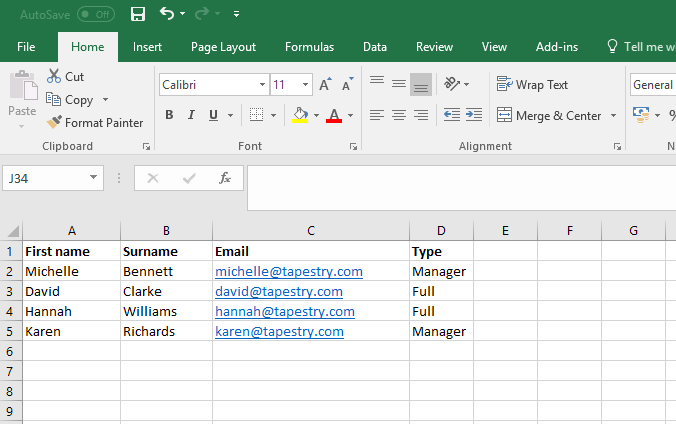Activate the Format Painter

click(x=95, y=122)
